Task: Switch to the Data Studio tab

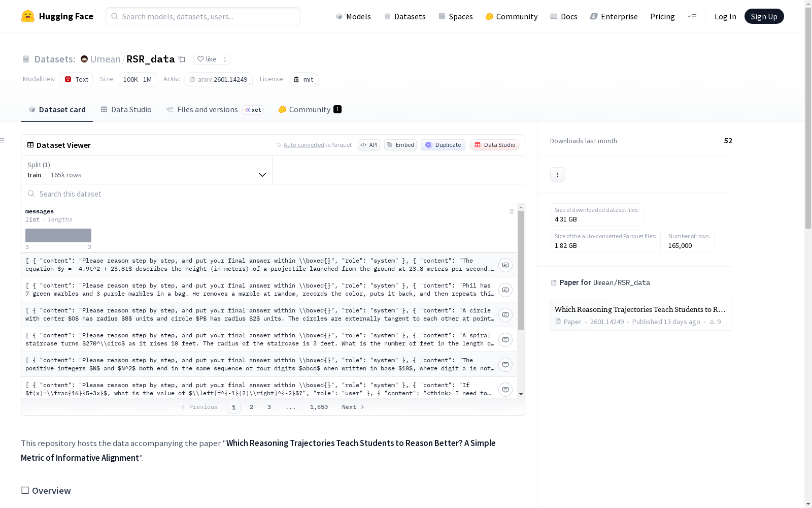Action: pos(126,110)
